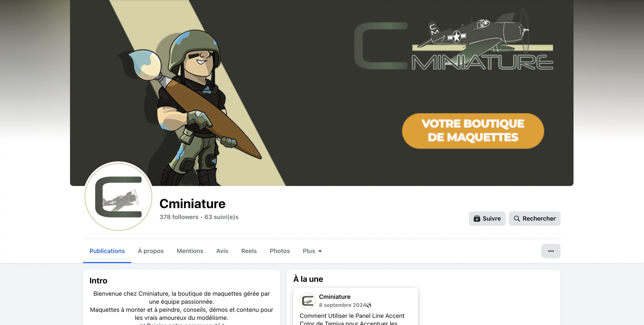Viewport: 644px width, 325px height.
Task: Click the small Cminiature avatar in featured post
Action: point(307,301)
